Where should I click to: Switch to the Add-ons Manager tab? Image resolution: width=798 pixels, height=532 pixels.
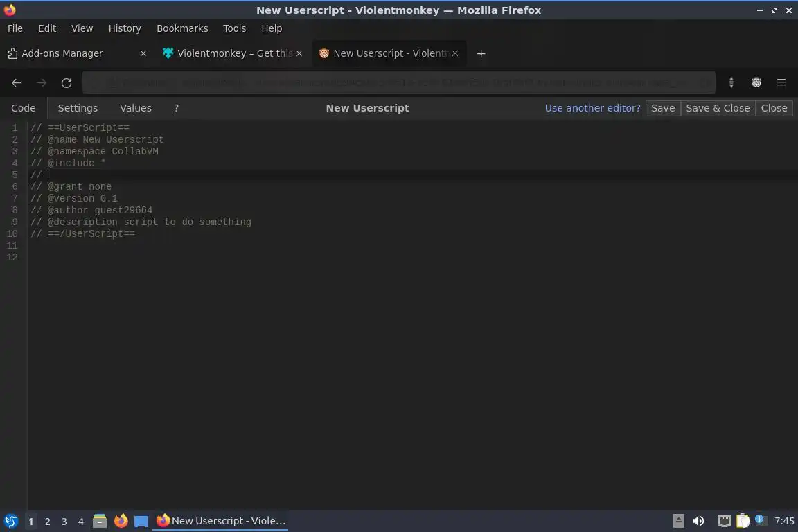(x=78, y=53)
